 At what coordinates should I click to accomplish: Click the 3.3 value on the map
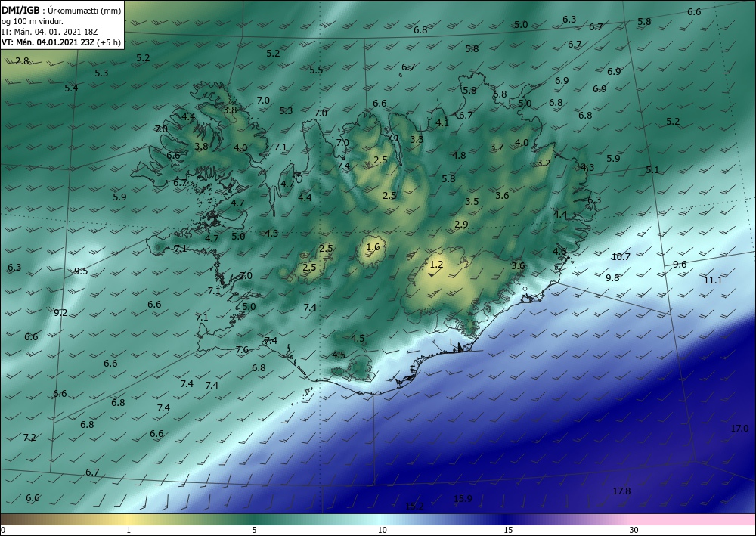point(417,139)
